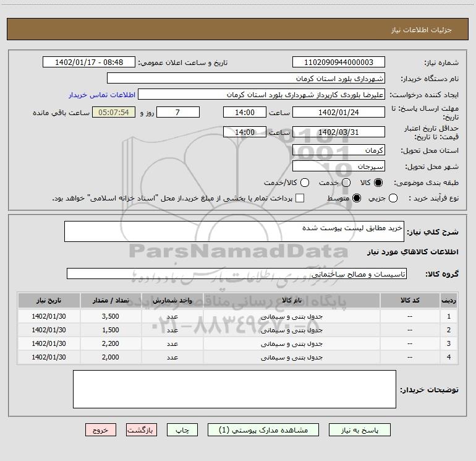Click the شرح کلی نیاز text area
Screen dimensions: 476x461
coord(234,231)
